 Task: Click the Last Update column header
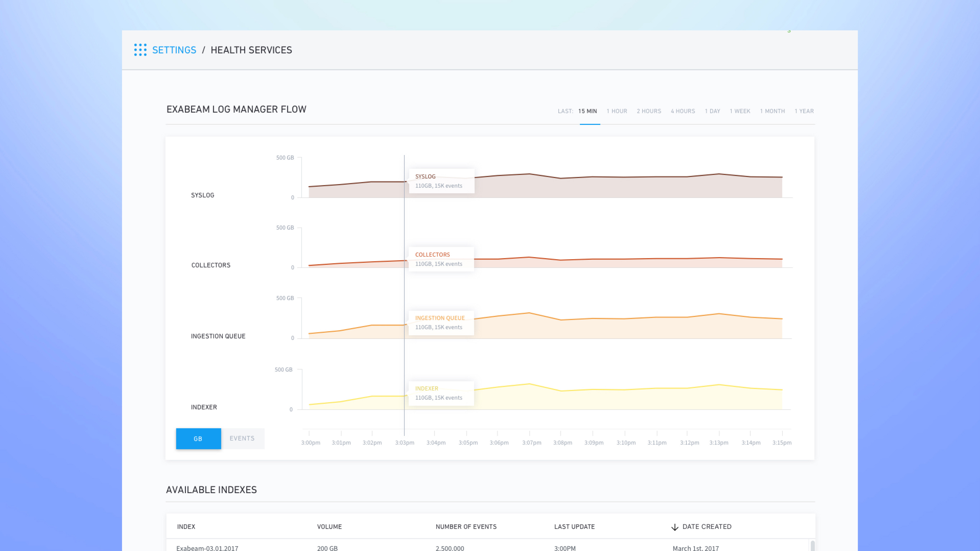point(574,527)
